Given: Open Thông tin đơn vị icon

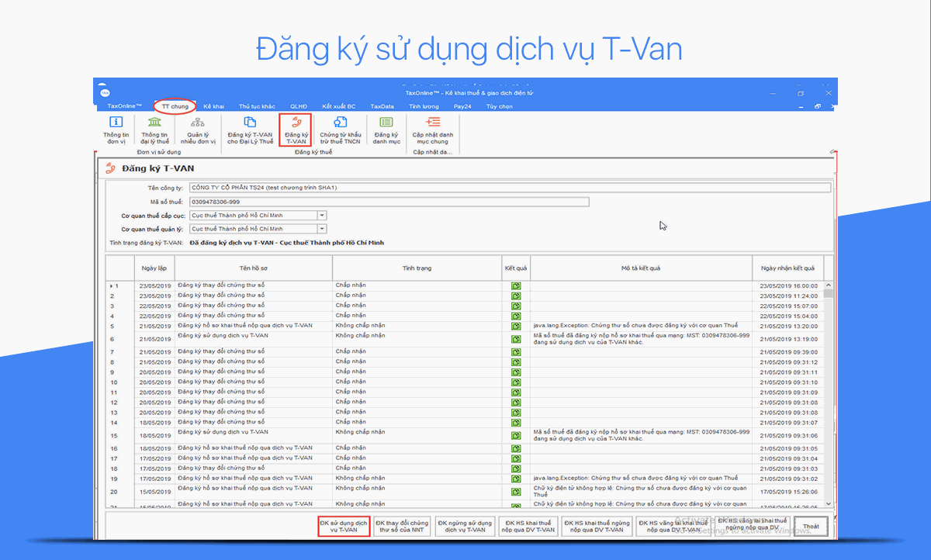Looking at the screenshot, I should click(116, 129).
